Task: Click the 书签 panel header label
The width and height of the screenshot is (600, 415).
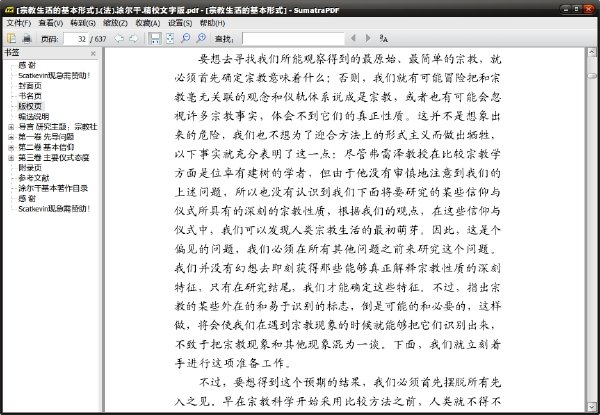Action: (x=11, y=53)
